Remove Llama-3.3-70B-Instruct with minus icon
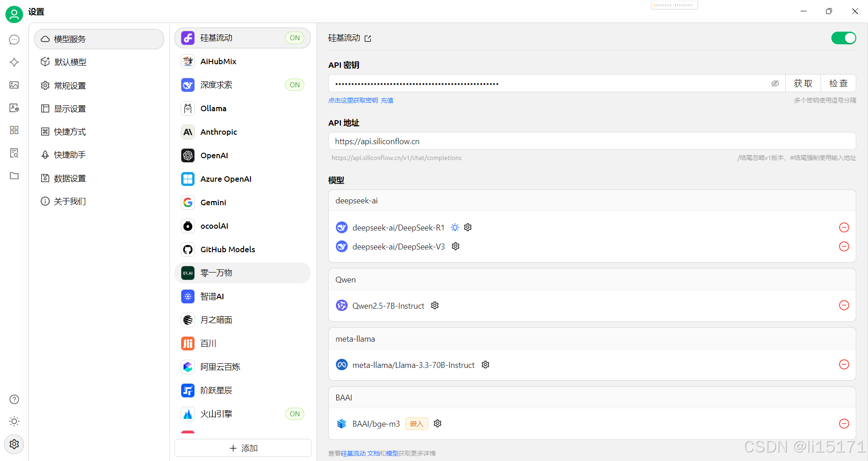Viewport: 868px width, 461px height. pyautogui.click(x=844, y=364)
